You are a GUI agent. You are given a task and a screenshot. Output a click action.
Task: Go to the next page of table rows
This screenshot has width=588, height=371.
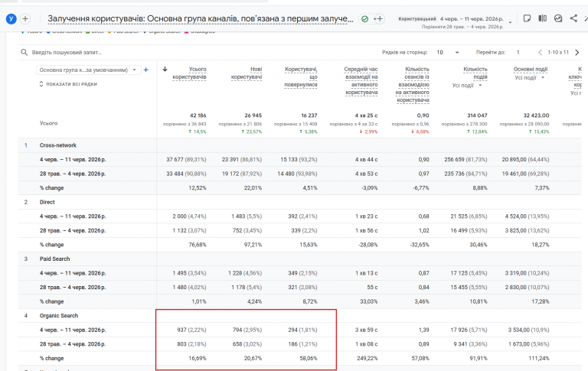tap(577, 53)
